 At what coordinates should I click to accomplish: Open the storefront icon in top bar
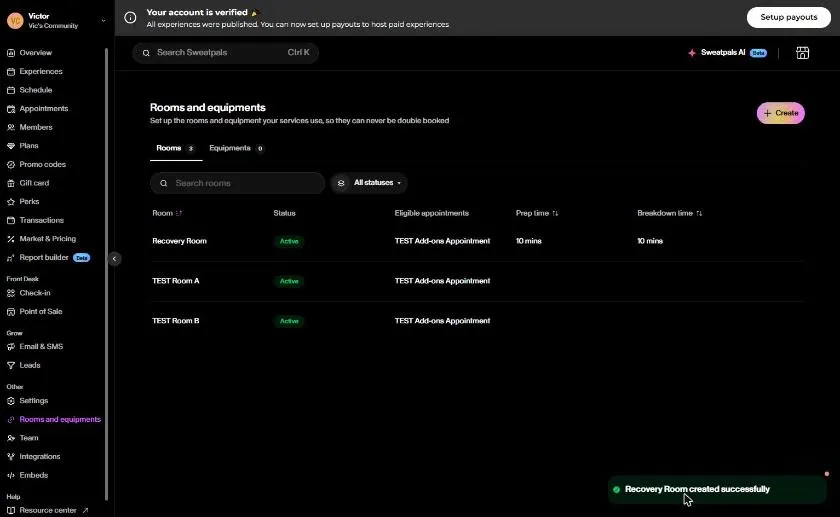coord(802,53)
